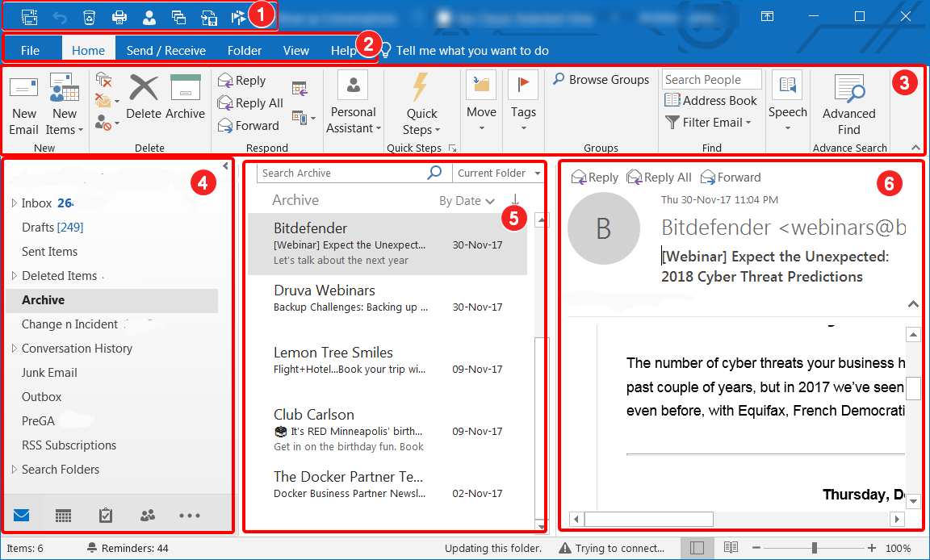Toggle sort order with down arrow
930x560 pixels.
tap(515, 200)
